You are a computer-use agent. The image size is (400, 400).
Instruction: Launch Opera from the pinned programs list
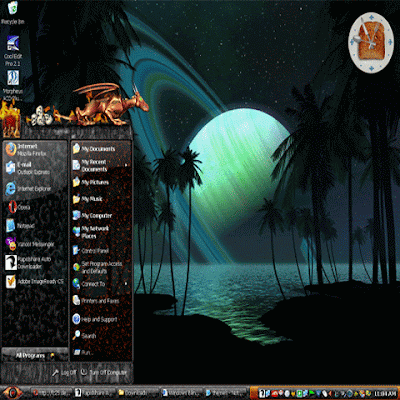[35, 207]
